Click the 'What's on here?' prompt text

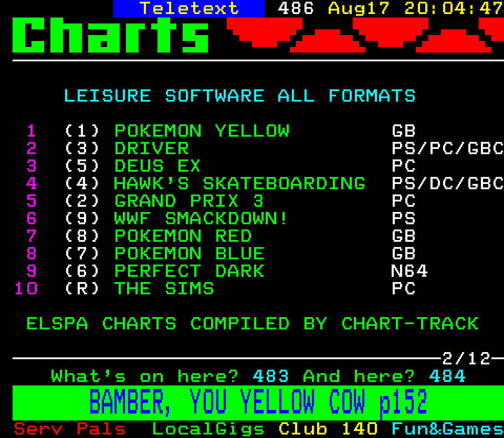[x=145, y=376]
